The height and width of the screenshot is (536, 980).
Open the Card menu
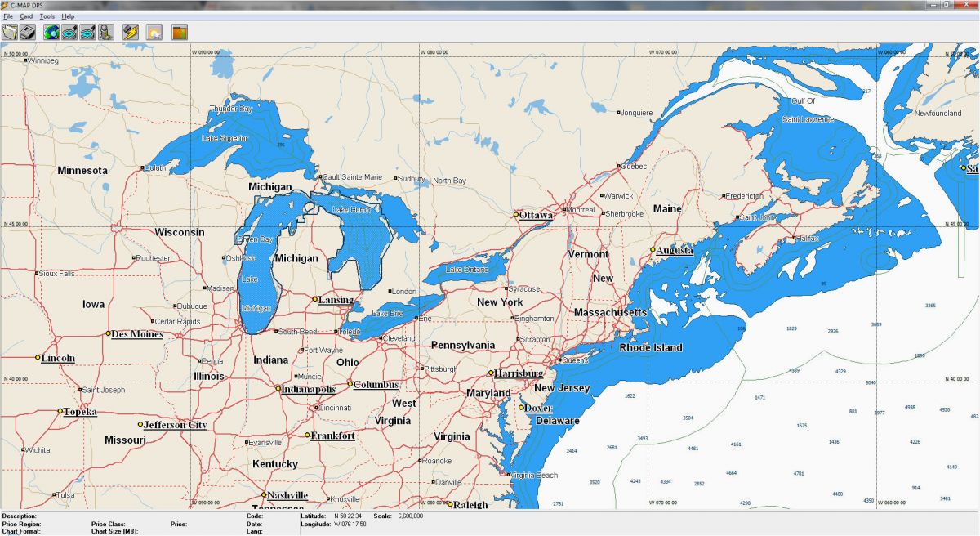[x=26, y=16]
